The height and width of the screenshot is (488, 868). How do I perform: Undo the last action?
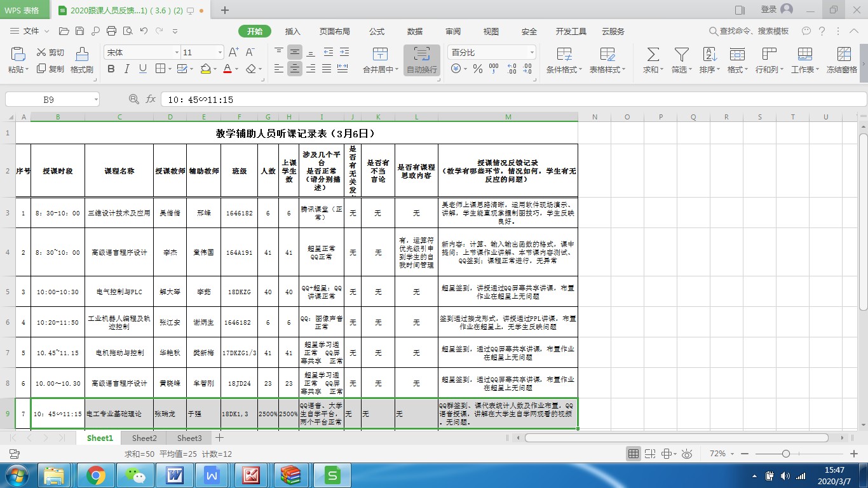click(x=144, y=31)
